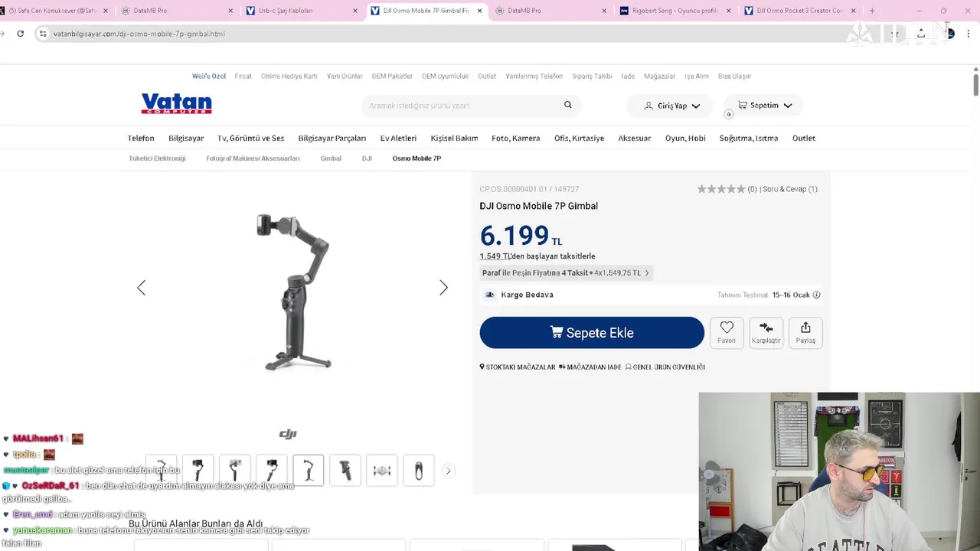Click Stoktaki Mağazalar link
Viewport: 980px width, 551px height.
pos(518,367)
